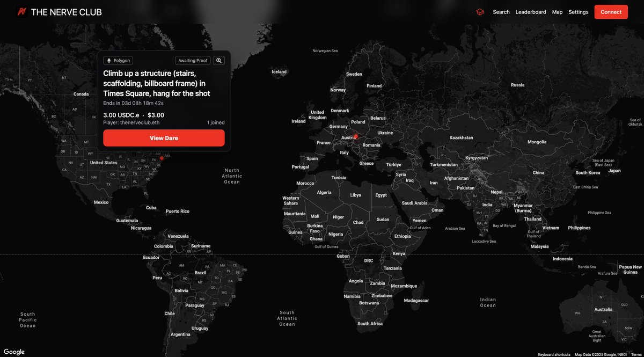Click the Ethiopia label on map
This screenshot has width=644, height=357.
[402, 236]
